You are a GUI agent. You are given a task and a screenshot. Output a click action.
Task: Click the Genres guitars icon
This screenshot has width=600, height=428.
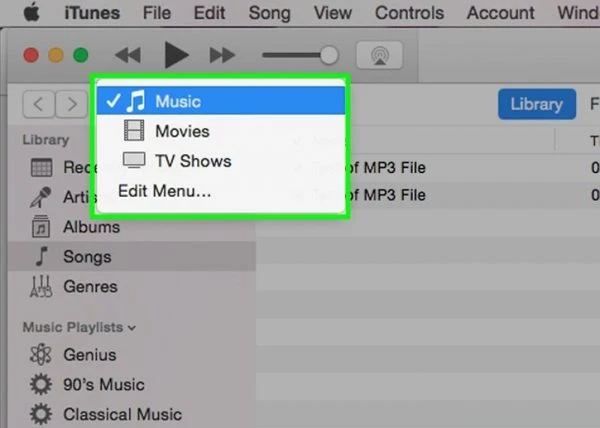click(x=41, y=286)
